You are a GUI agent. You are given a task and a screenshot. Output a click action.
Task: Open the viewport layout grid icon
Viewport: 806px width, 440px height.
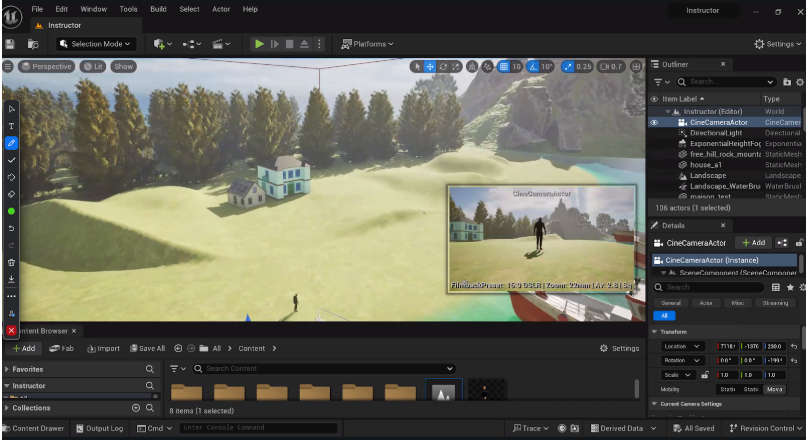tap(636, 66)
